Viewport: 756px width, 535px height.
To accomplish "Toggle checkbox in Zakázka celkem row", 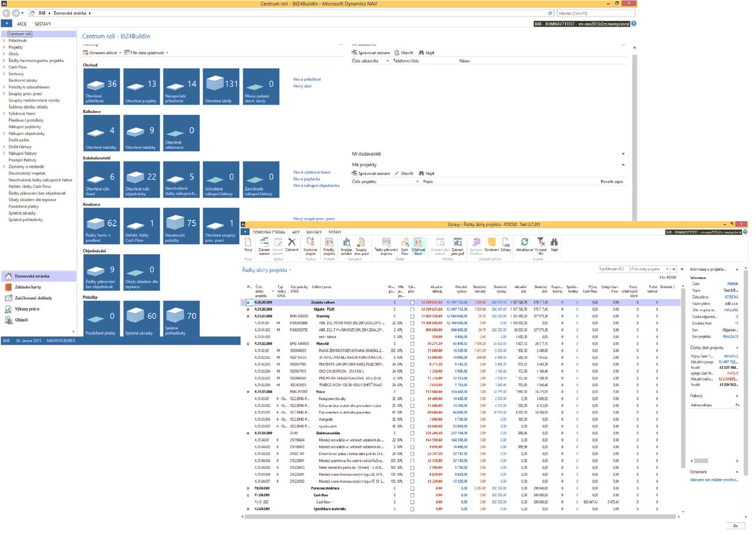I will click(x=413, y=302).
